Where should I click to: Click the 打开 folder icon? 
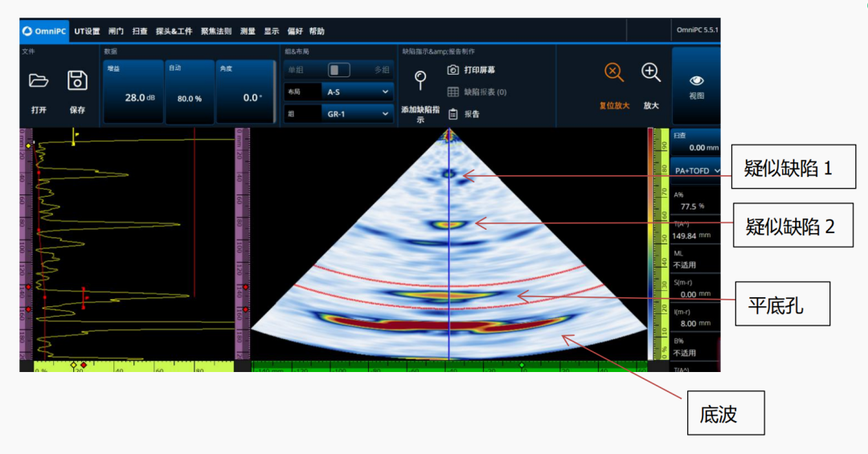(x=39, y=81)
